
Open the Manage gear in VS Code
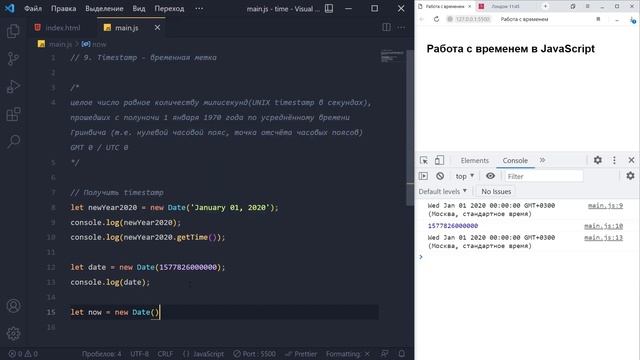tap(13, 333)
